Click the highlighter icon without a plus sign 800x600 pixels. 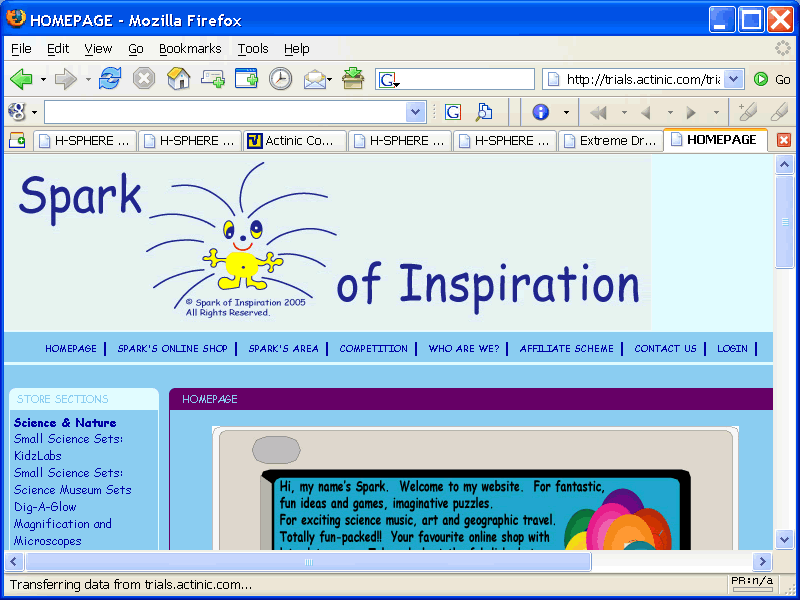[779, 112]
